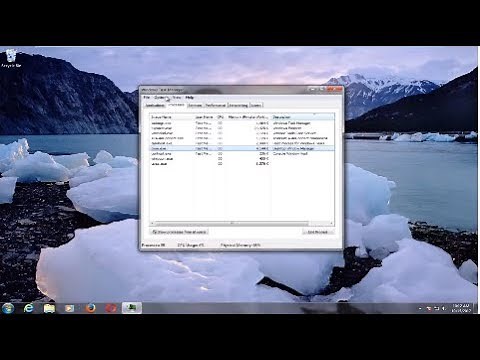Click the Processes count in status bar
Screen dimensions: 480x360
[x=153, y=245]
